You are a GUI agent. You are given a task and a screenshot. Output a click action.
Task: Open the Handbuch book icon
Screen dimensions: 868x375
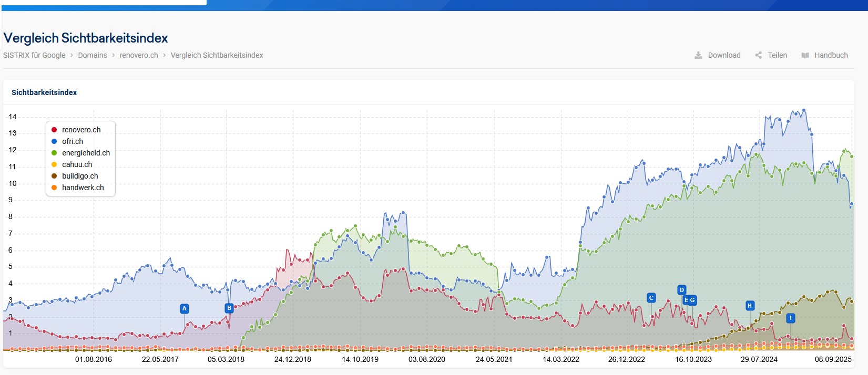coord(805,55)
